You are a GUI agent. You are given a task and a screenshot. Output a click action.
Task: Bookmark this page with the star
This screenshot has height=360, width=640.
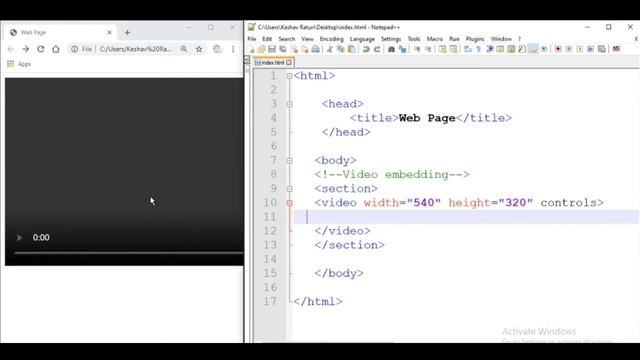click(199, 49)
